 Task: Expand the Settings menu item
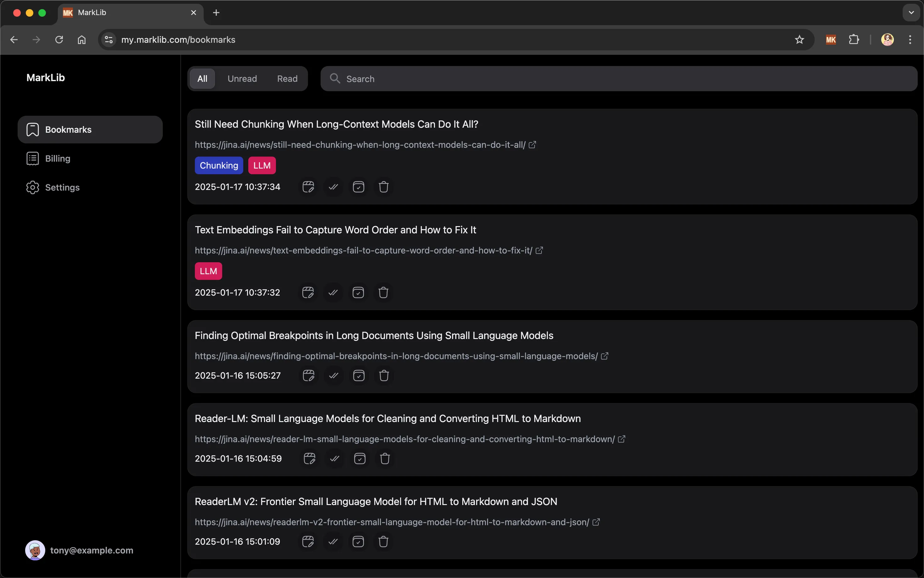click(63, 187)
